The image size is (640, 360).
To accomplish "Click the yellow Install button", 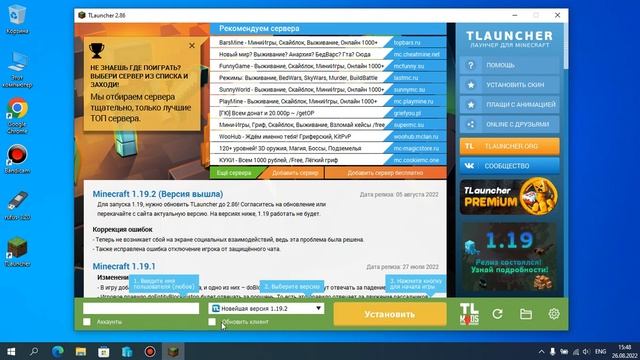I will (390, 314).
